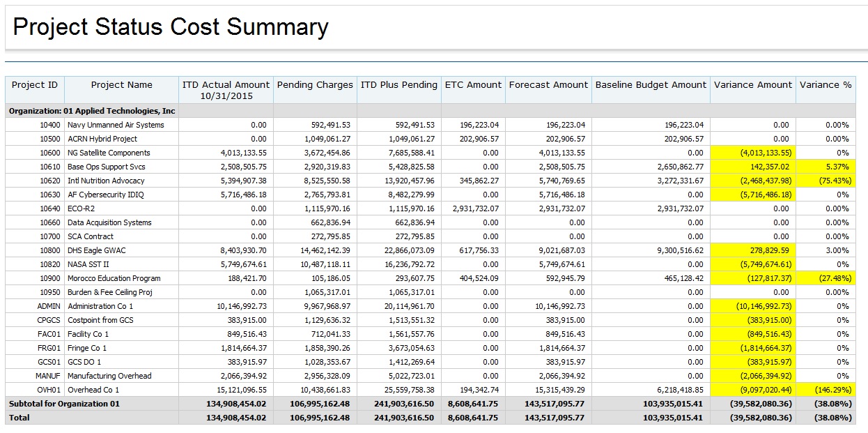Viewport: 868px width, 433px height.
Task: Click the ETC Amount column header
Action: point(473,85)
